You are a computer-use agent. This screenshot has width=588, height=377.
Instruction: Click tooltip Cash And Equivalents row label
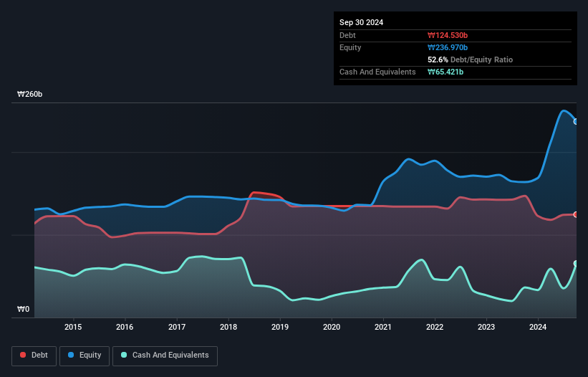[377, 72]
